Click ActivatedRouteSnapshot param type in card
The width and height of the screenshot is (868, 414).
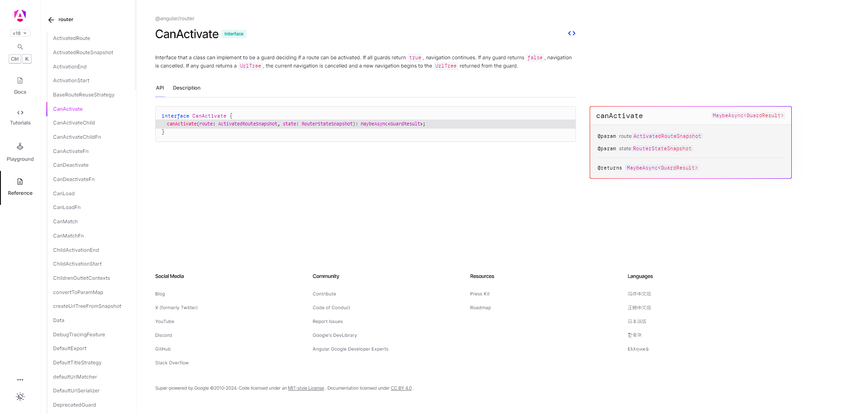pos(667,136)
